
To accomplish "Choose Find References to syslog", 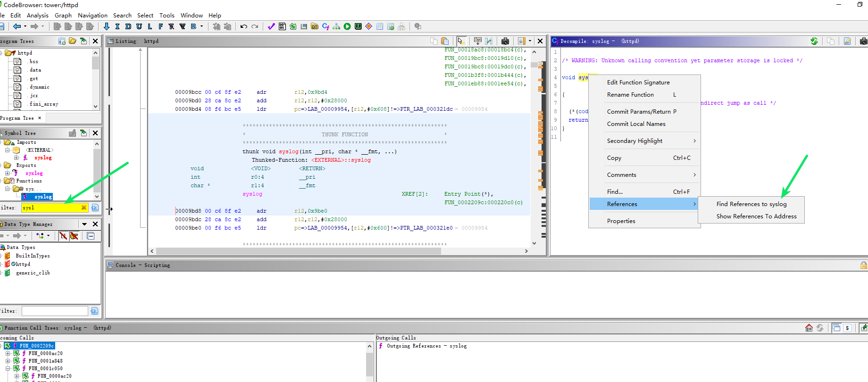I will click(751, 204).
